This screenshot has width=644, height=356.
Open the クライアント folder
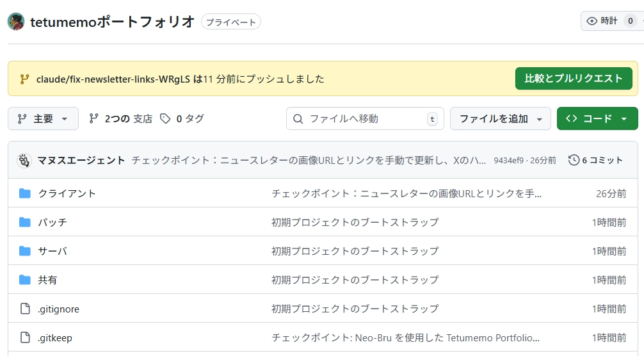(67, 193)
